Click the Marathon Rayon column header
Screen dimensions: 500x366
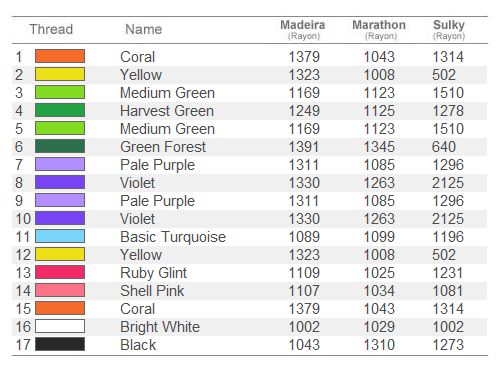pyautogui.click(x=379, y=29)
